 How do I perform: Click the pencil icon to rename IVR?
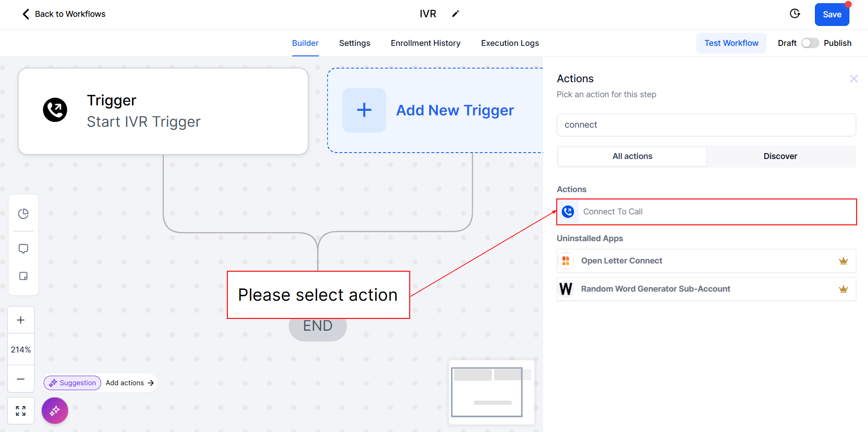point(456,14)
